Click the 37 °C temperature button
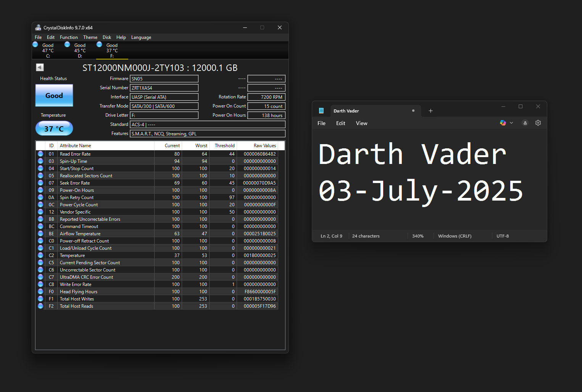 coord(54,129)
